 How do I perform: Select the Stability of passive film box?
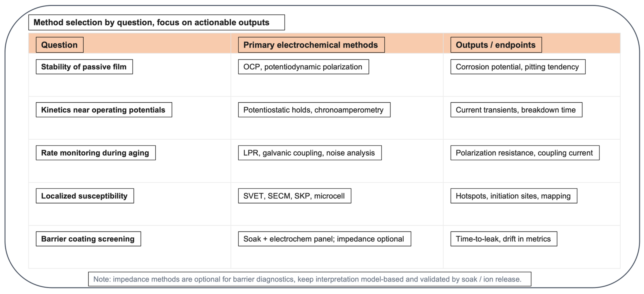(x=84, y=67)
